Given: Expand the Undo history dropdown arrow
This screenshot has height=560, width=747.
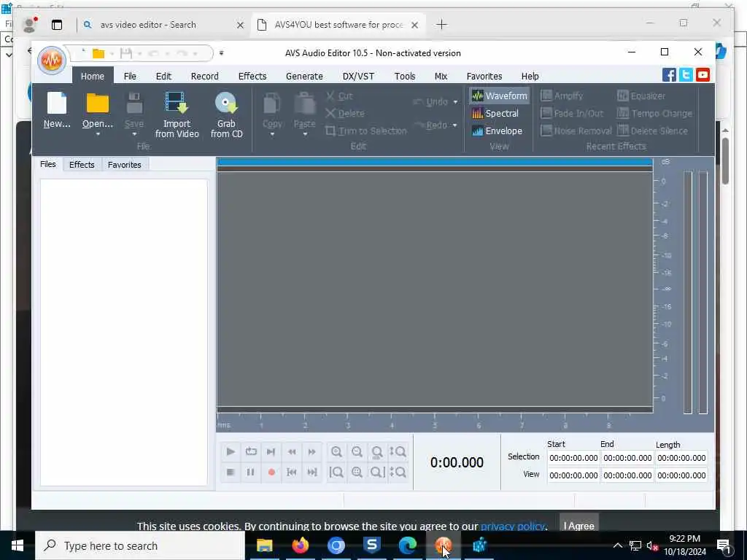Looking at the screenshot, I should click(x=455, y=102).
